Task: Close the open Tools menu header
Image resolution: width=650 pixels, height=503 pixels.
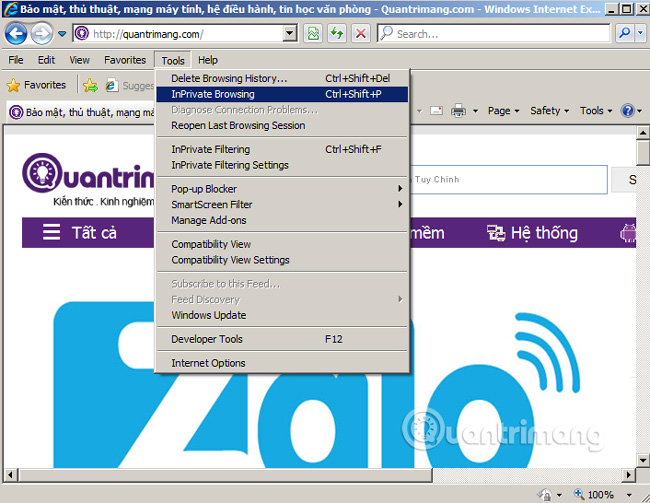Action: (x=173, y=61)
